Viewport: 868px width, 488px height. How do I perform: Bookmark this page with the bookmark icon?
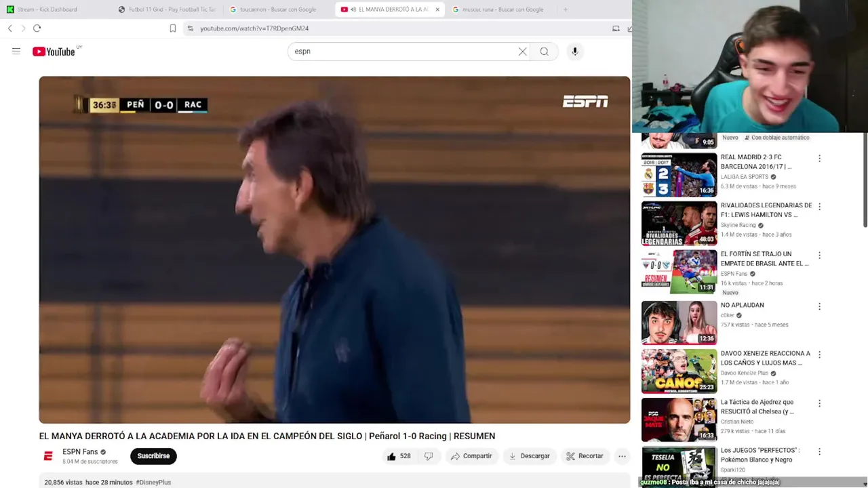(x=172, y=28)
